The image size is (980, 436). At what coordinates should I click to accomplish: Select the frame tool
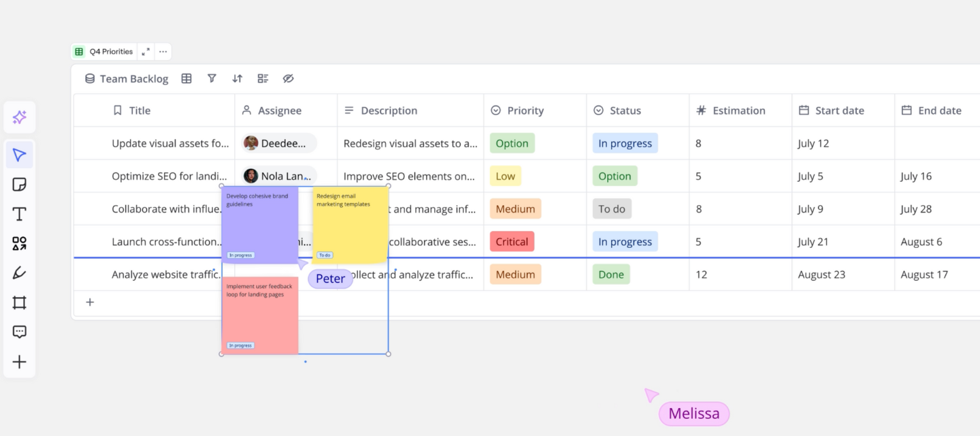coord(19,303)
